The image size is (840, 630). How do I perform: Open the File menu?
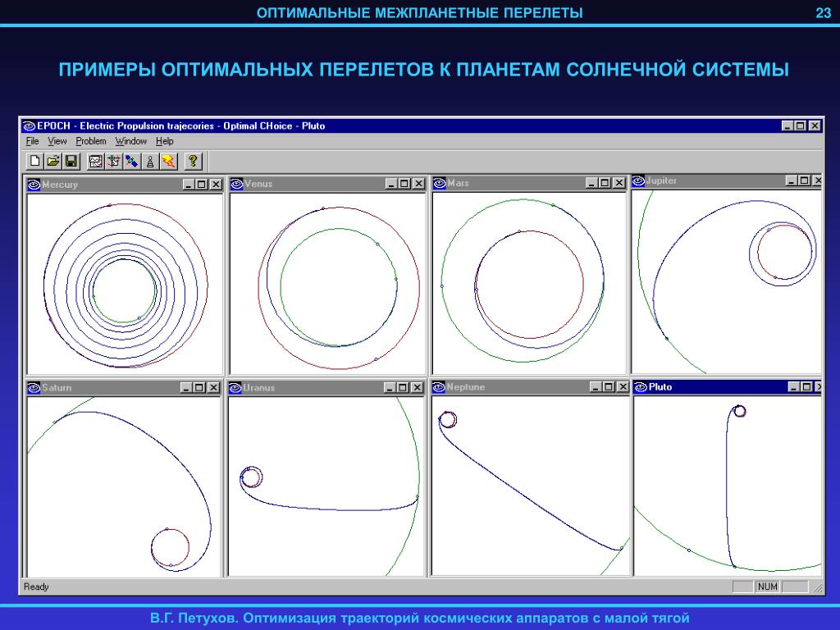pyautogui.click(x=32, y=141)
